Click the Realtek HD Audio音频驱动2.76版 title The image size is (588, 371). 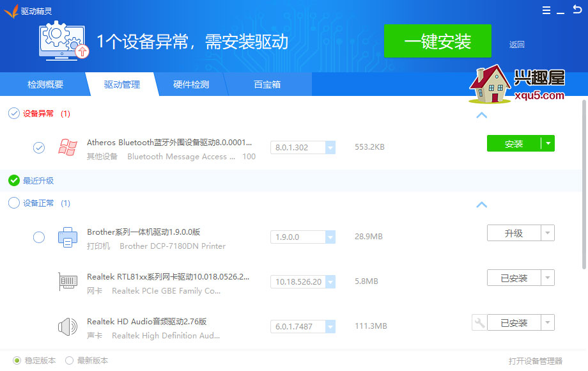pyautogui.click(x=147, y=322)
